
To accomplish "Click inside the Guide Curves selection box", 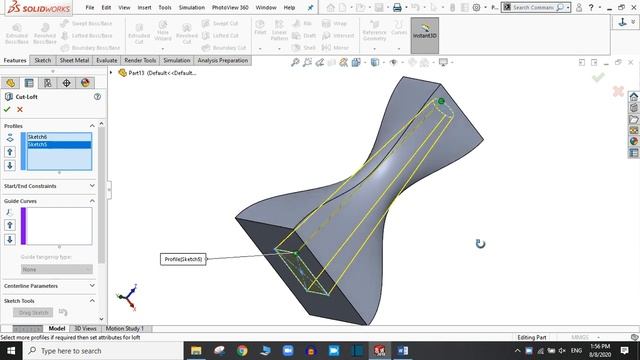I will pos(59,226).
